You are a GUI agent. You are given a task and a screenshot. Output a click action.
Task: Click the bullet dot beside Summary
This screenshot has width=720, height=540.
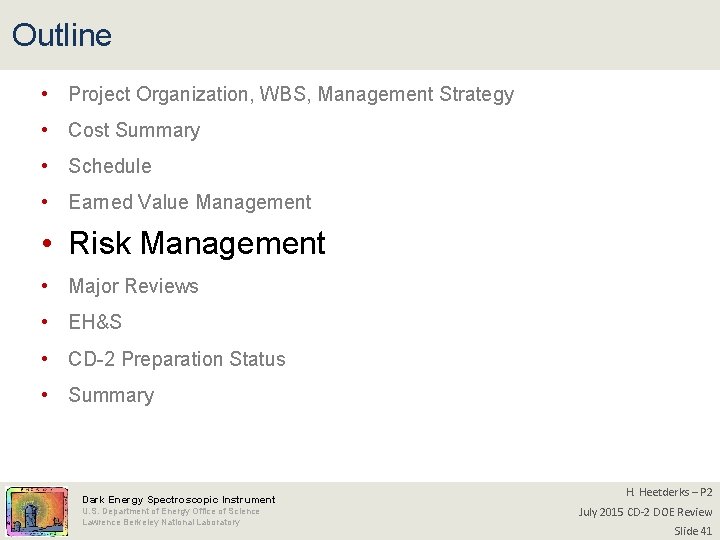pyautogui.click(x=47, y=396)
